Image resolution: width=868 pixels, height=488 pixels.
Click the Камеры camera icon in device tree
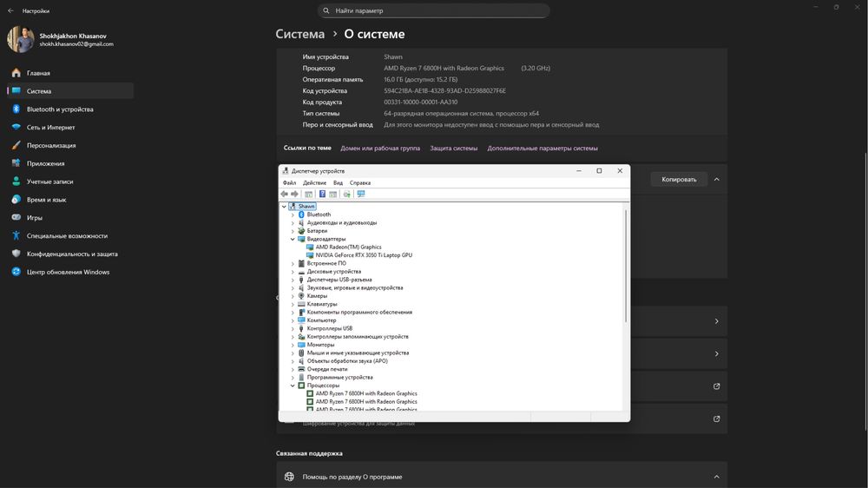click(x=301, y=296)
